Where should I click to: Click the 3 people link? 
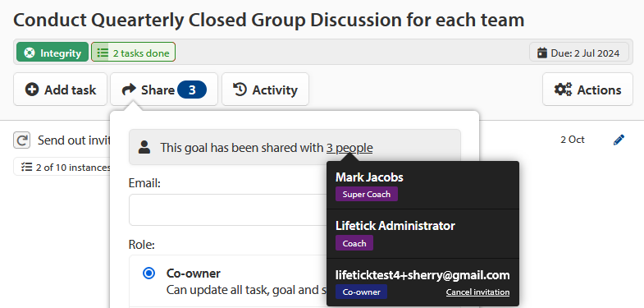[349, 148]
